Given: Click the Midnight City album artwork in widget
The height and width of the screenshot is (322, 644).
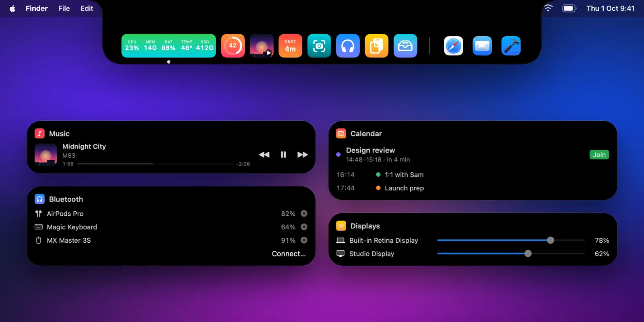Looking at the screenshot, I should pos(45,155).
